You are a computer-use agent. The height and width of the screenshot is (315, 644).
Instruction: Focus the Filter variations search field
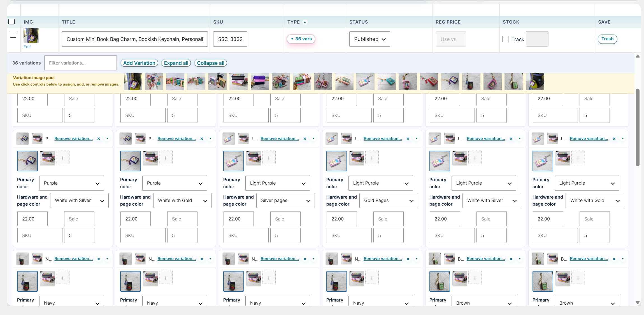pyautogui.click(x=80, y=63)
